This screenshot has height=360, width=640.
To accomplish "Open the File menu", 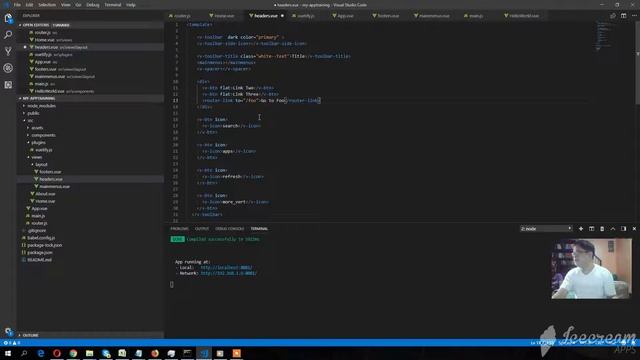I will click(17, 5).
